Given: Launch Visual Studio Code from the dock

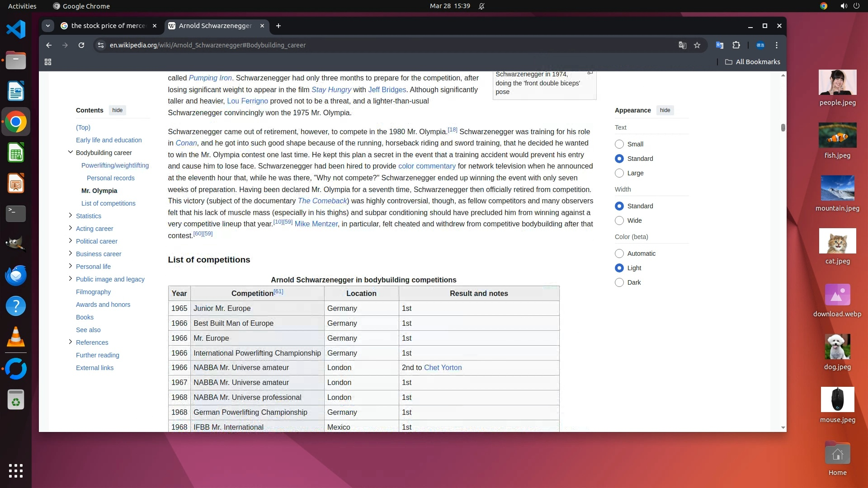Looking at the screenshot, I should pos(16,30).
